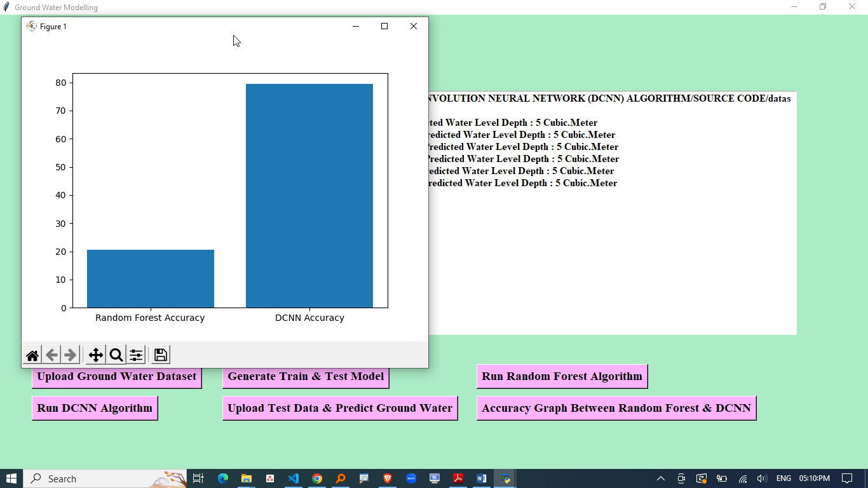Viewport: 868px width, 488px height.
Task: Go back to previous plot view
Action: [52, 355]
